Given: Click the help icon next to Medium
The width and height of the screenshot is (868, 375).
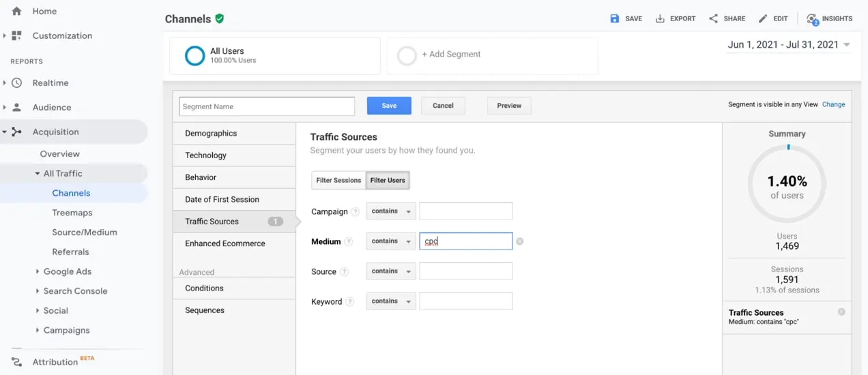Looking at the screenshot, I should (349, 241).
